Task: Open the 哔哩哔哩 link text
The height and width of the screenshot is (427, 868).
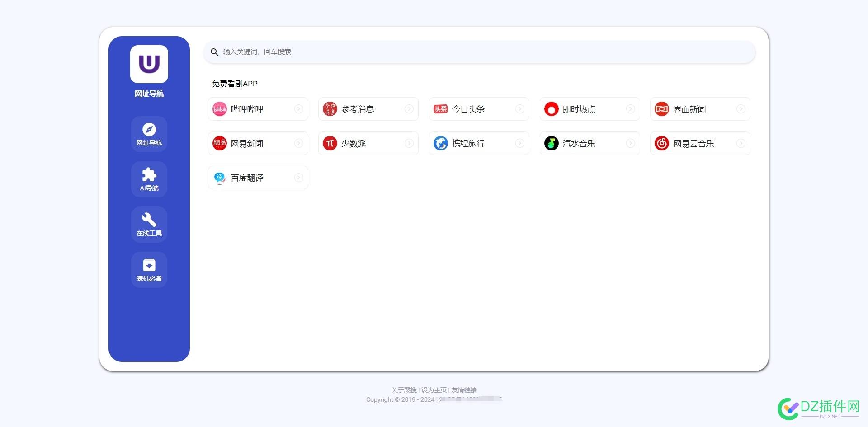Action: (x=247, y=109)
